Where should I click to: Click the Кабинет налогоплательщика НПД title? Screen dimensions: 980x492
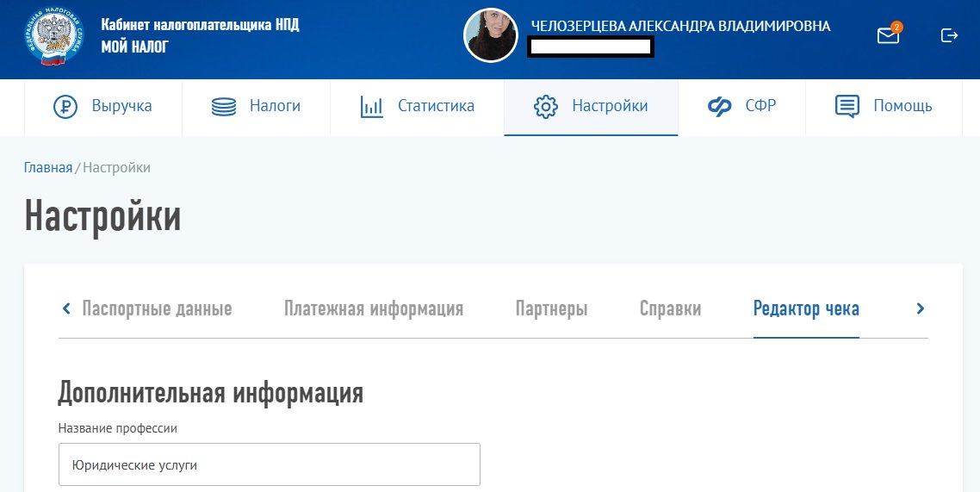200,25
